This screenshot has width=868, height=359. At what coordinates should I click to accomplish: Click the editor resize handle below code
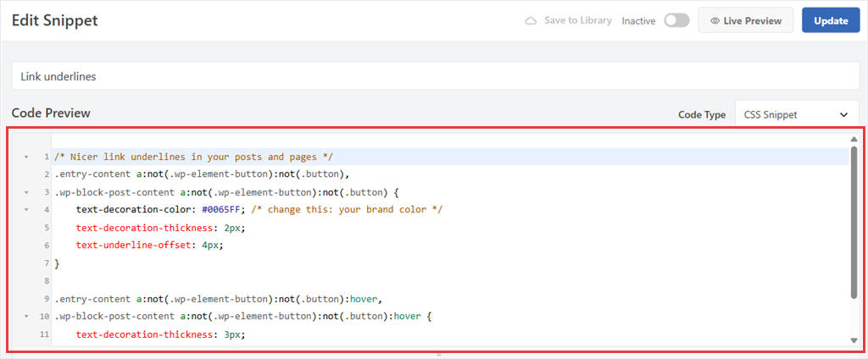click(439, 353)
